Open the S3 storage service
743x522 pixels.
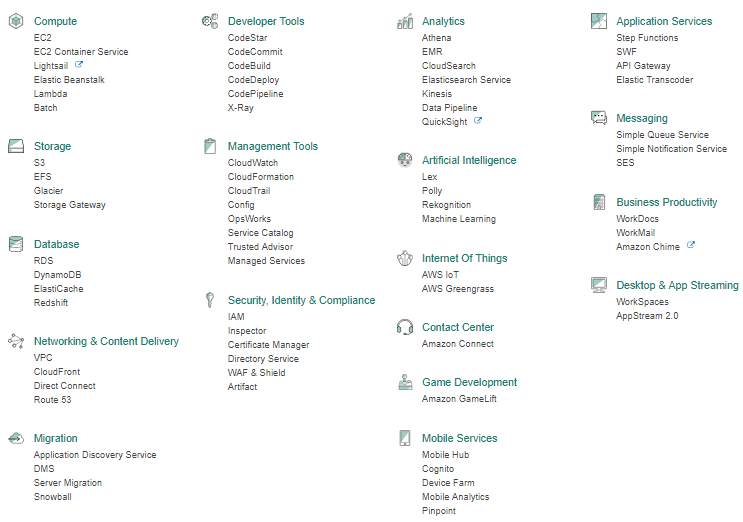[x=39, y=162]
